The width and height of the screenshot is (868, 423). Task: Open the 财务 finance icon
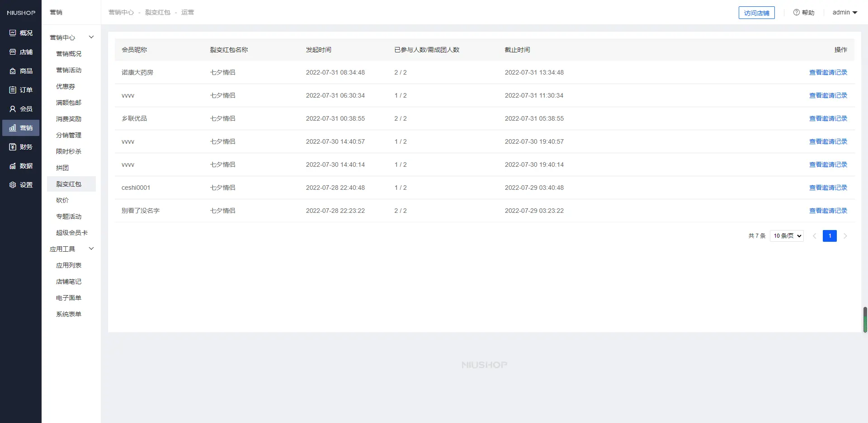[13, 147]
